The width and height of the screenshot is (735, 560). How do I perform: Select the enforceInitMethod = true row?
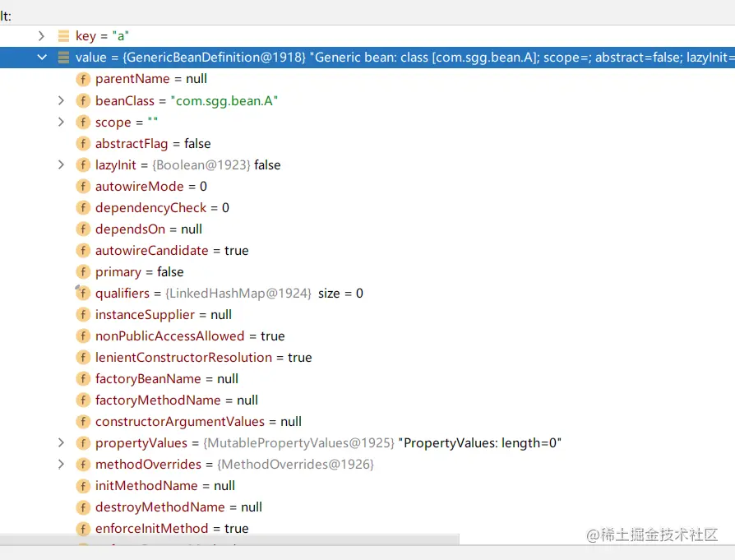point(172,529)
